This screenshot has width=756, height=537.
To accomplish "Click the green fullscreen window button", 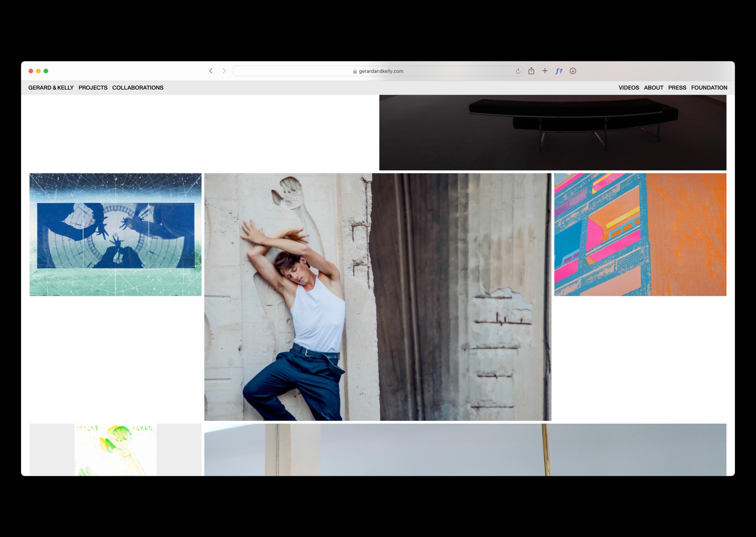I will [x=46, y=71].
